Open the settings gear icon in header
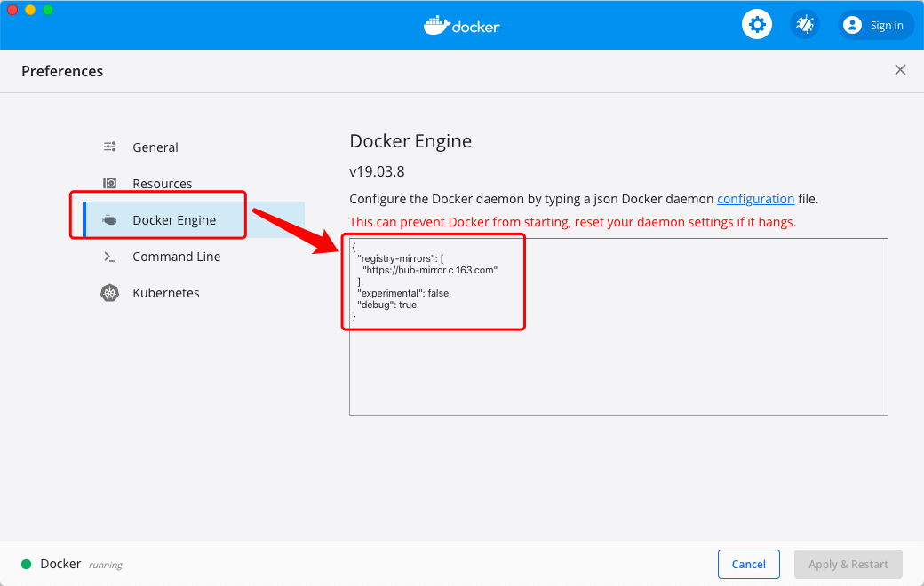Viewport: 924px width, 586px height. coord(757,25)
